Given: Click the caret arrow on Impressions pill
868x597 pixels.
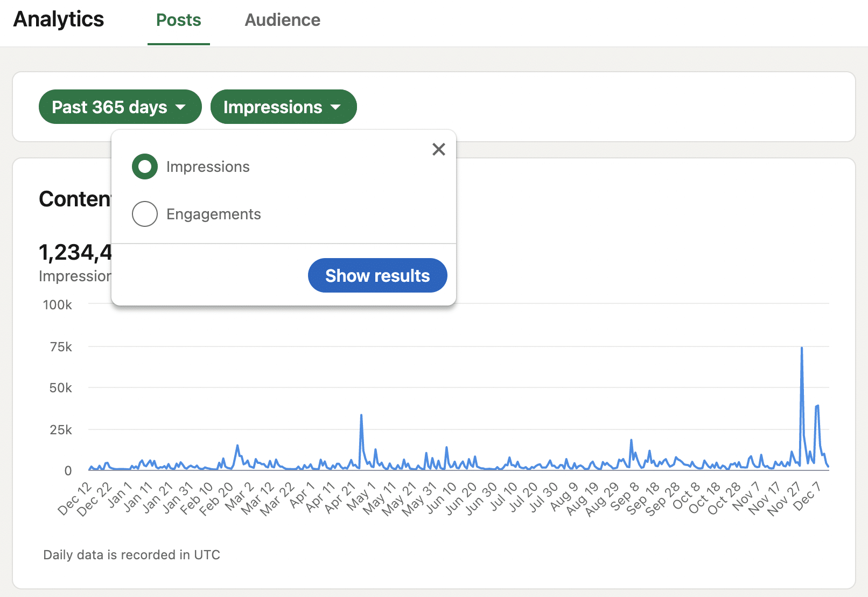Looking at the screenshot, I should click(x=336, y=107).
